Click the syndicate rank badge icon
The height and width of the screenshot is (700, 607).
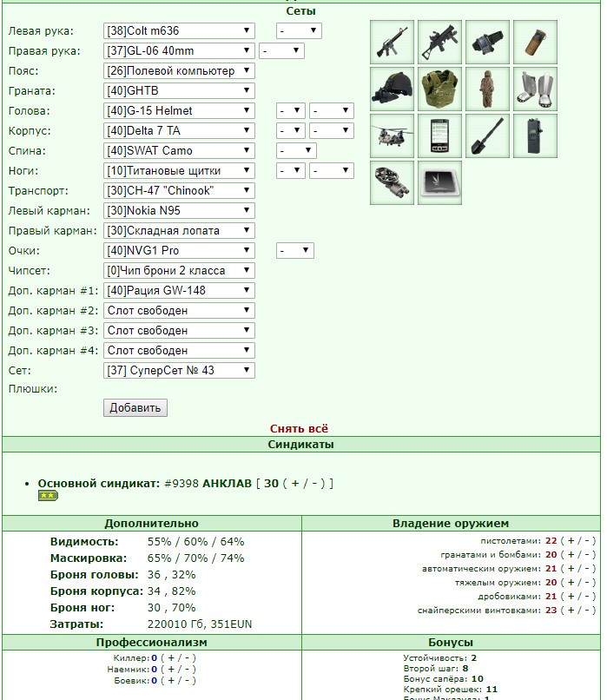49,496
